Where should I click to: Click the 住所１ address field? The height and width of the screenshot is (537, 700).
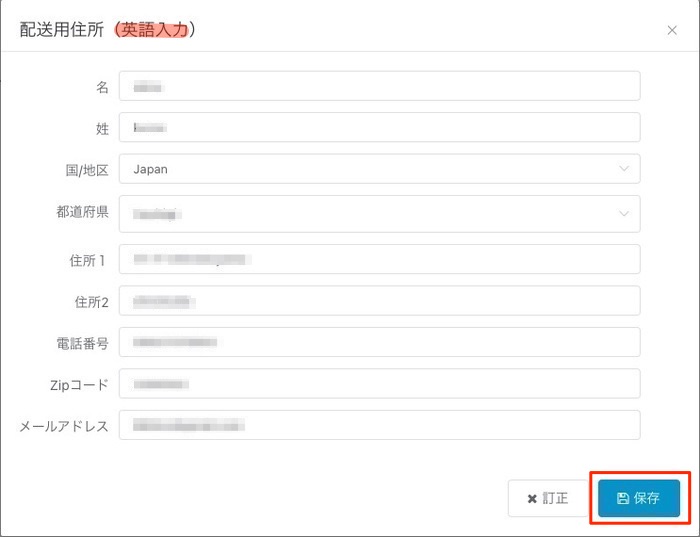[x=379, y=259]
